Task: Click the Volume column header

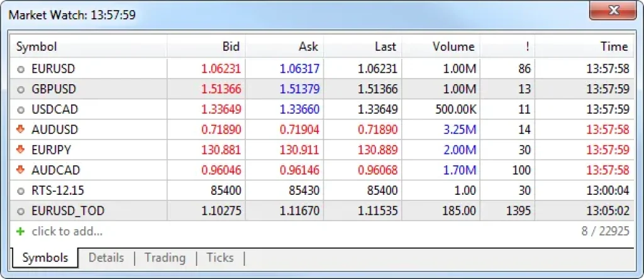Action: (441, 46)
